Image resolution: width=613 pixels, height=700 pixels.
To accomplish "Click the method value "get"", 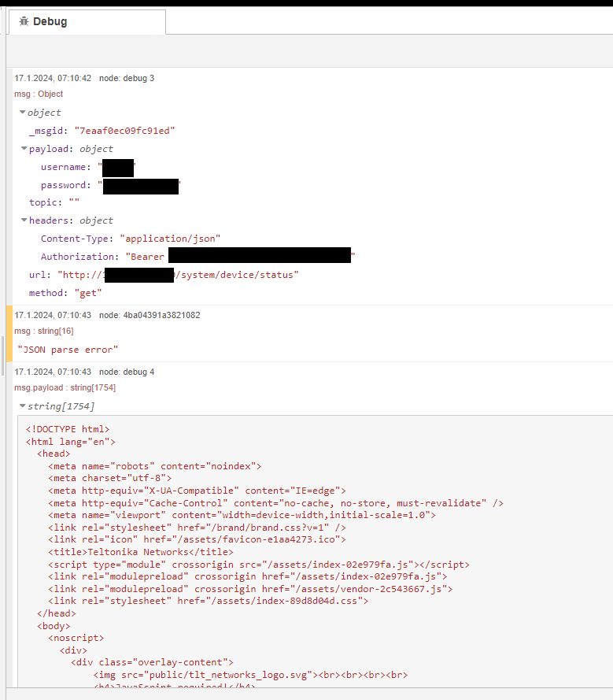I will [x=88, y=293].
